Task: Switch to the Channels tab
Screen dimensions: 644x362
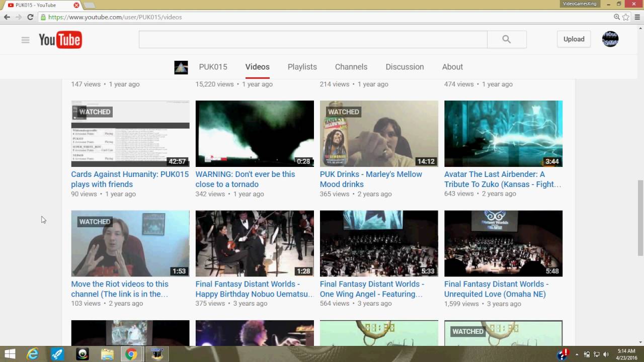Action: tap(351, 67)
